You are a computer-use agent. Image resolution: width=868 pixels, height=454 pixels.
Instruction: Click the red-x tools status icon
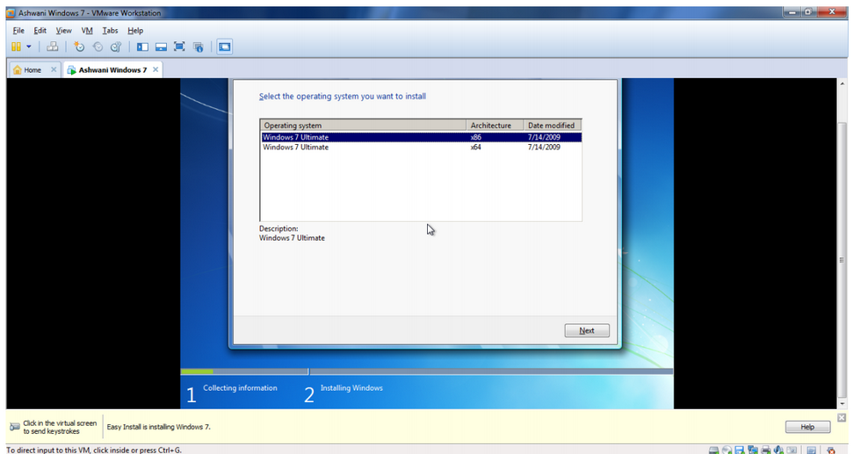[x=830, y=450]
